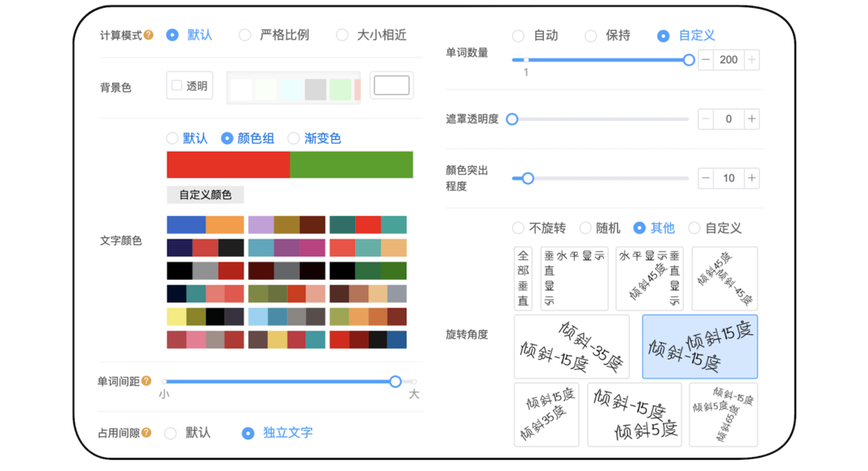Select 默认 for 占用间隙

coord(171,433)
